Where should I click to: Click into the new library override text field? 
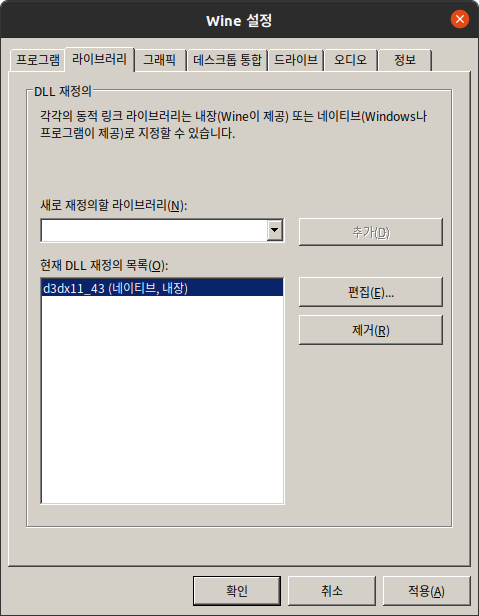click(x=154, y=231)
